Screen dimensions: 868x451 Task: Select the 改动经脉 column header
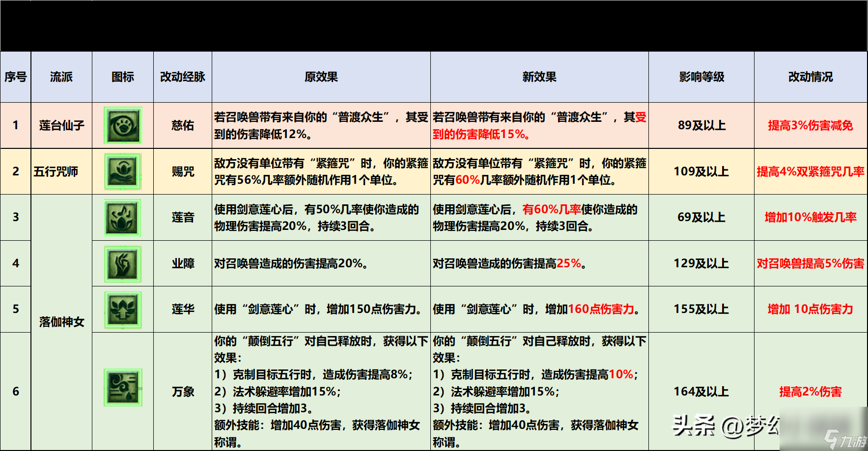click(183, 77)
